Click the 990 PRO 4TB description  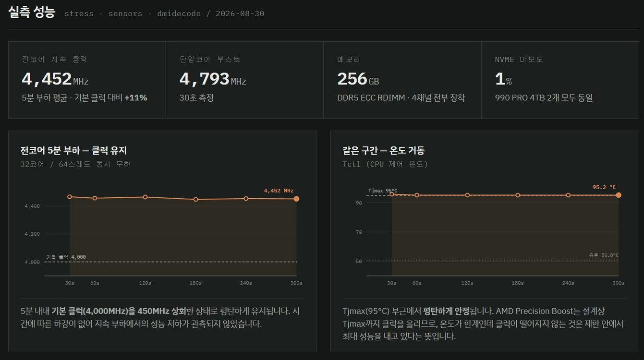pyautogui.click(x=544, y=98)
